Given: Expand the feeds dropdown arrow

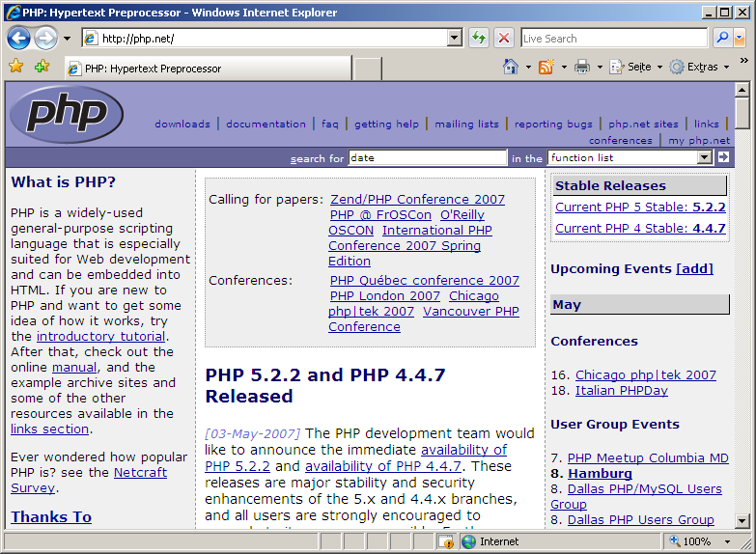Looking at the screenshot, I should tap(564, 67).
